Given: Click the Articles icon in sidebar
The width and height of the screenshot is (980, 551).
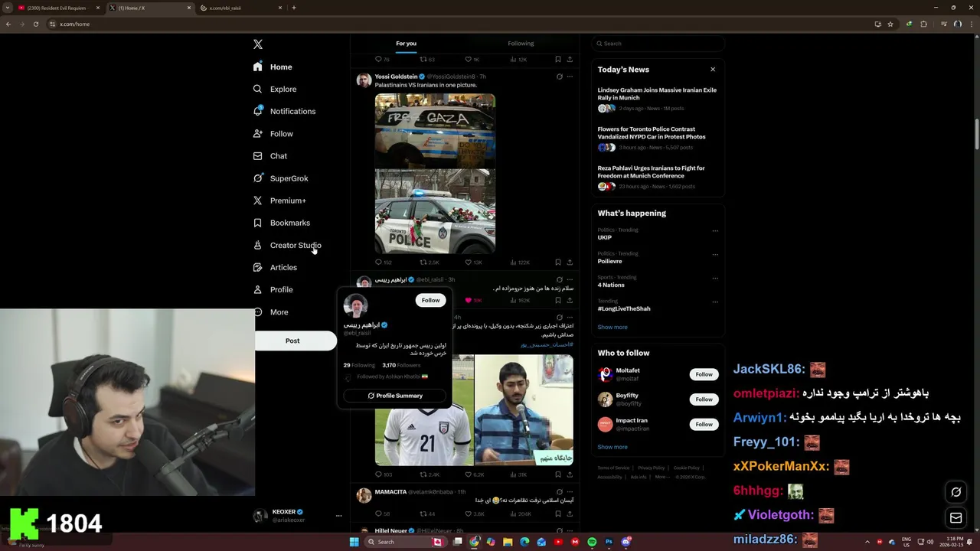Looking at the screenshot, I should coord(258,267).
